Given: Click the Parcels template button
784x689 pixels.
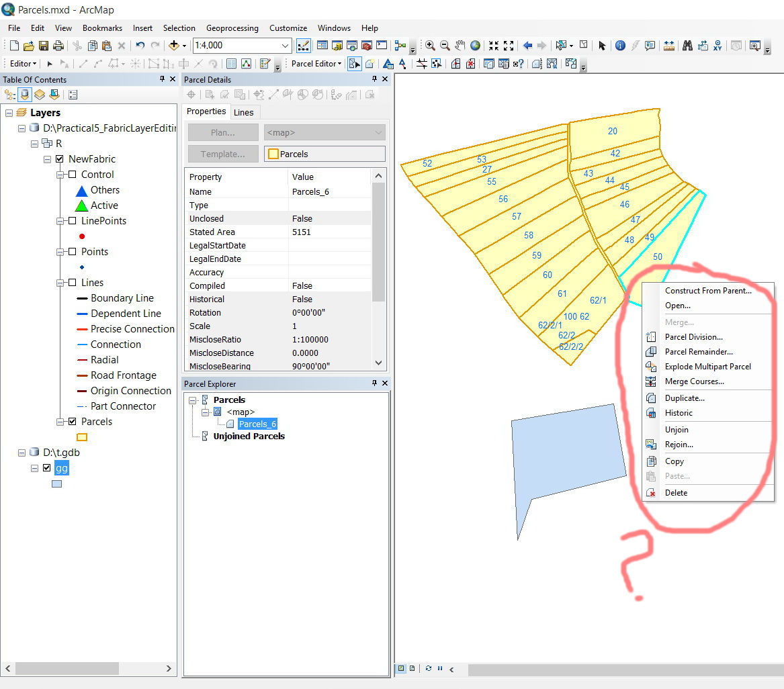Looking at the screenshot, I should 324,154.
